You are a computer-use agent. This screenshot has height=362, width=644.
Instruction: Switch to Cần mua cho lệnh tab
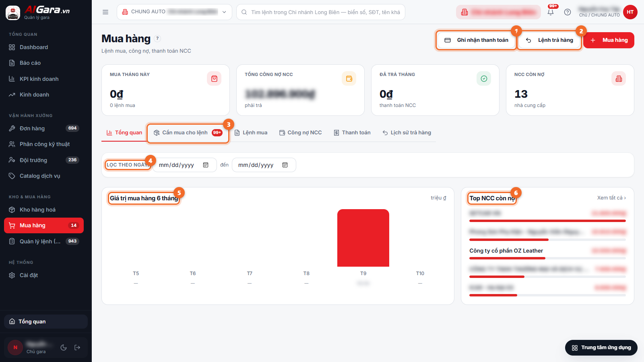pyautogui.click(x=188, y=133)
